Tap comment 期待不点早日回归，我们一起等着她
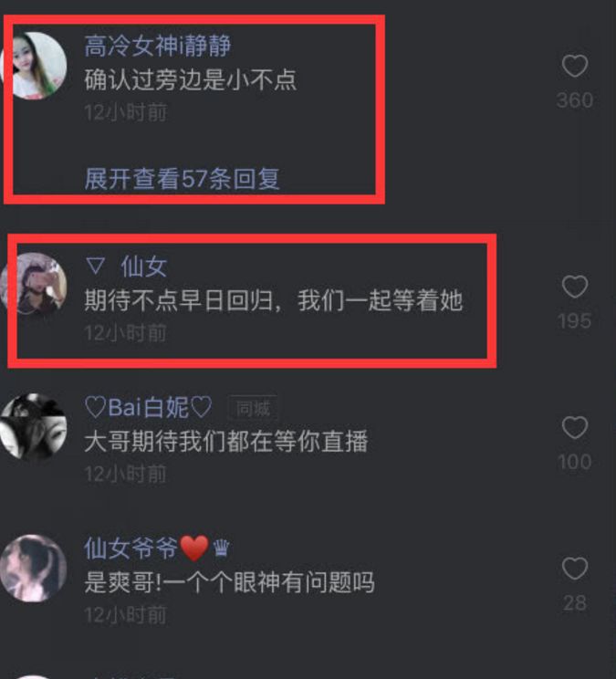 [x=274, y=300]
